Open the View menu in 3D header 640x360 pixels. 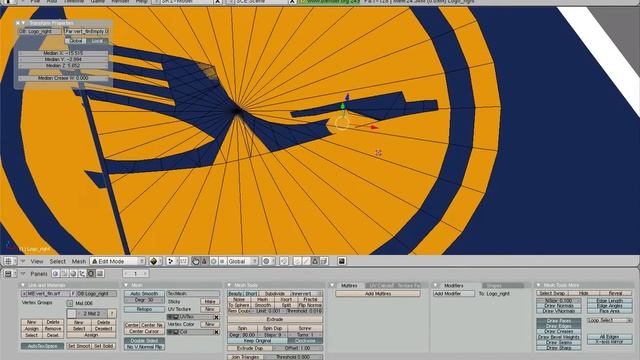(37, 261)
